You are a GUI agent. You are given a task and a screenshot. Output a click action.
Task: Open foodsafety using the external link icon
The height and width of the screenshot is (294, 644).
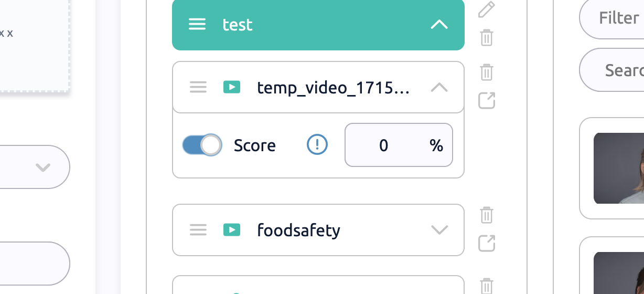click(x=487, y=244)
